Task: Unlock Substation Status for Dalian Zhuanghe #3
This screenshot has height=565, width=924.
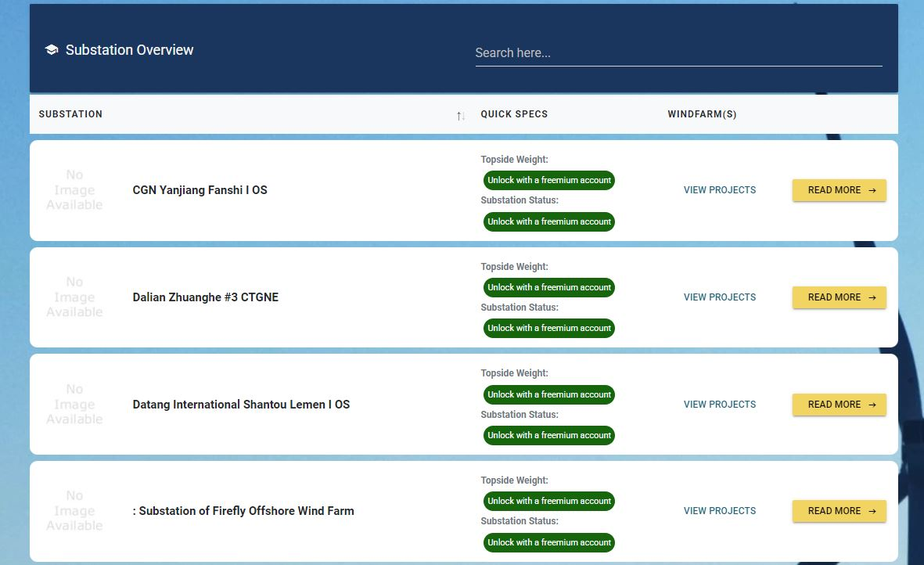Action: [548, 328]
